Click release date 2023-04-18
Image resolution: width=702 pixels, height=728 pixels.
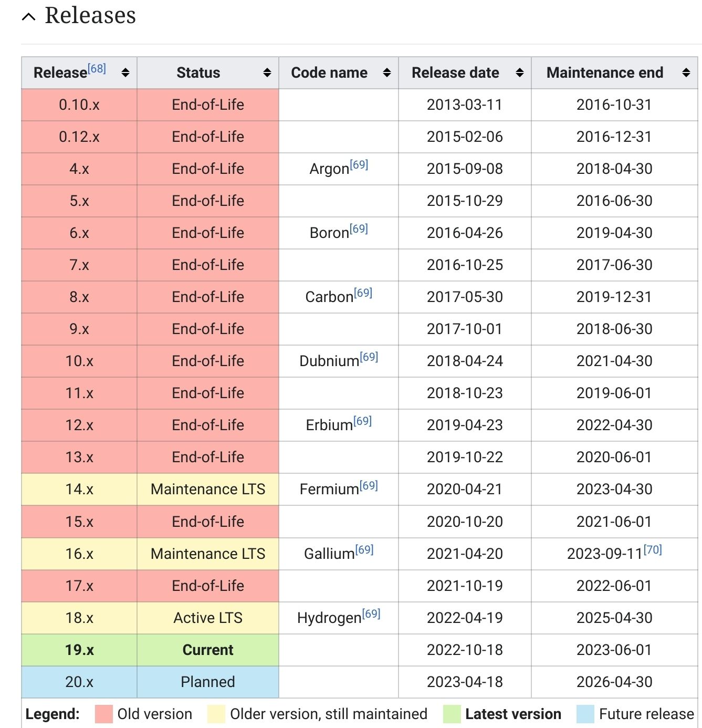(465, 682)
